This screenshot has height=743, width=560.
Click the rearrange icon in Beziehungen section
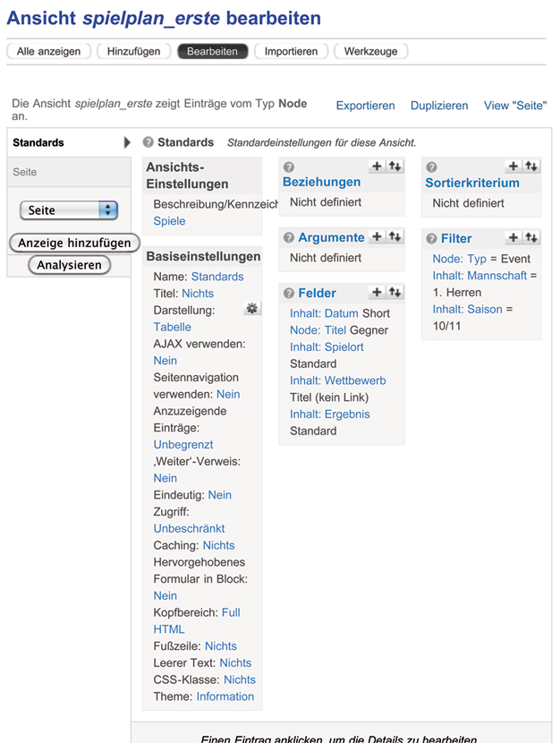click(394, 167)
